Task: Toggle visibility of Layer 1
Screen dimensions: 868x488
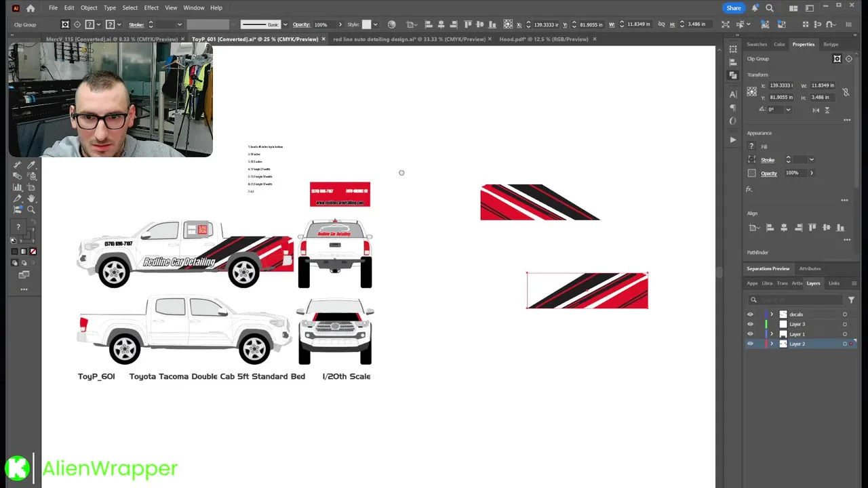Action: point(750,334)
